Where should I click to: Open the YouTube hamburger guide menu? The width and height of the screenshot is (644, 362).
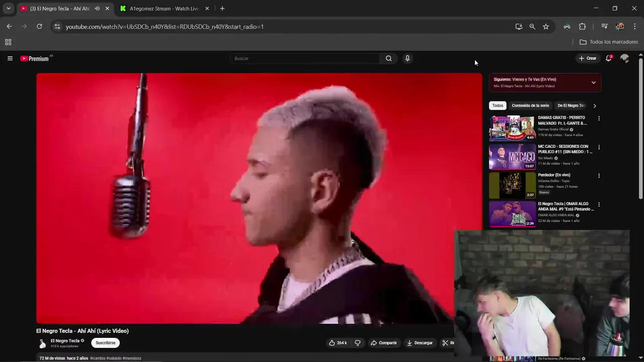pyautogui.click(x=10, y=58)
